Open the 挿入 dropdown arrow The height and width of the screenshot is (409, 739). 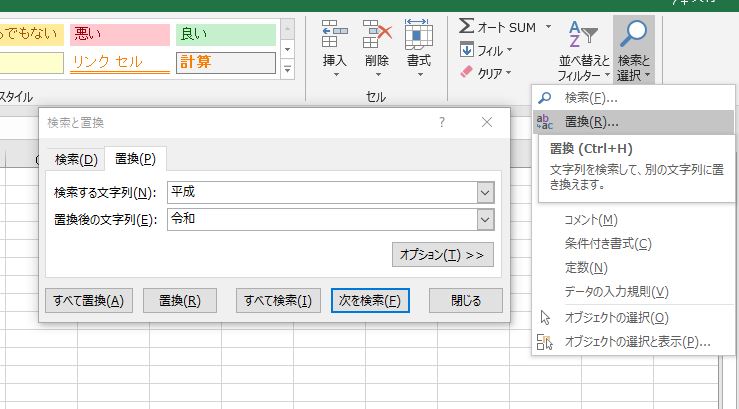[336, 75]
